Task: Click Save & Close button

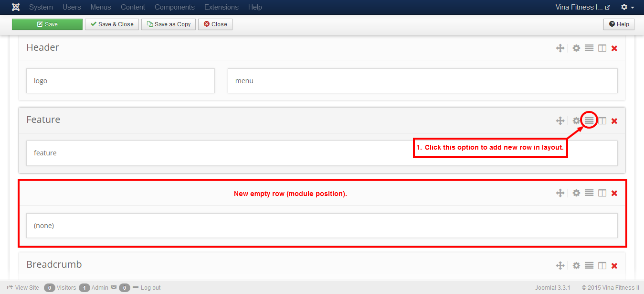Action: coord(112,24)
